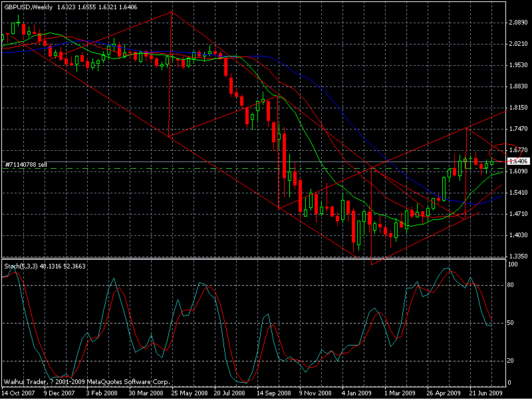
Task: Click the GBPUSD,Weekly chart title
Action: (29, 7)
